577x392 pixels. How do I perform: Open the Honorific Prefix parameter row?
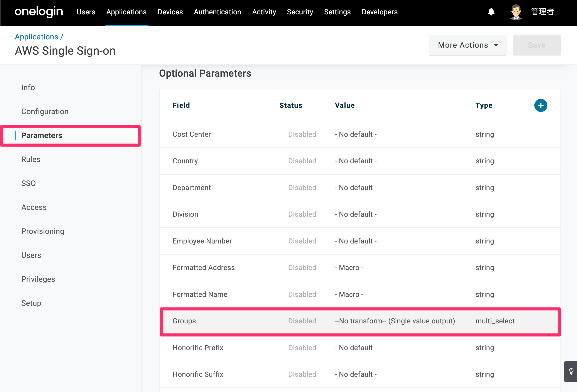coord(360,348)
